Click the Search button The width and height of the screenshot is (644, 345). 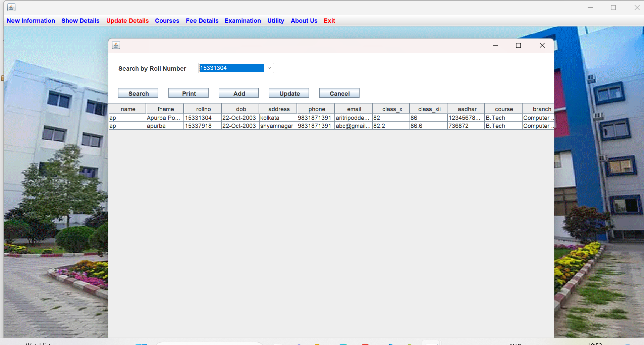click(138, 93)
